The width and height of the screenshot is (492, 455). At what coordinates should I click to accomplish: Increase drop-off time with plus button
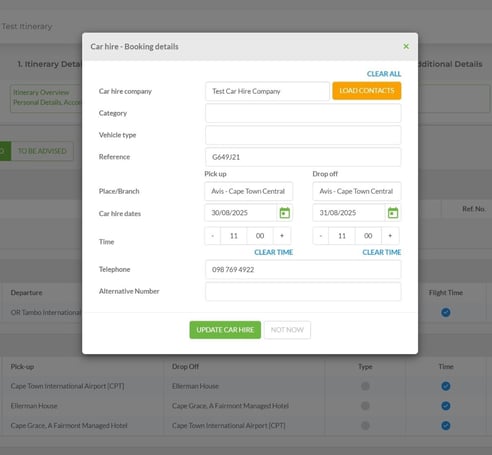390,236
